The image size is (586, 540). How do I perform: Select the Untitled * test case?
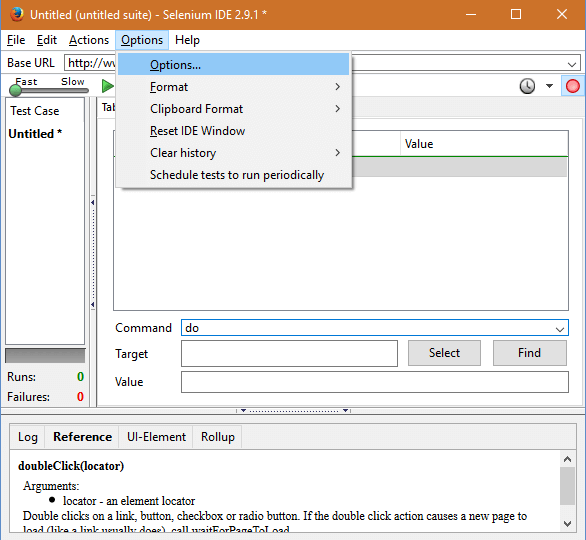click(x=35, y=134)
